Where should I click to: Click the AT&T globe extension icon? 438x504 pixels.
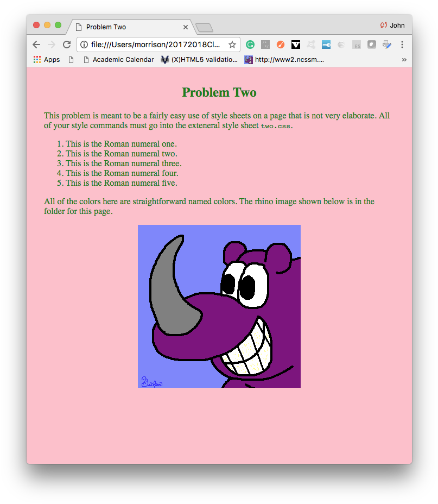point(341,45)
